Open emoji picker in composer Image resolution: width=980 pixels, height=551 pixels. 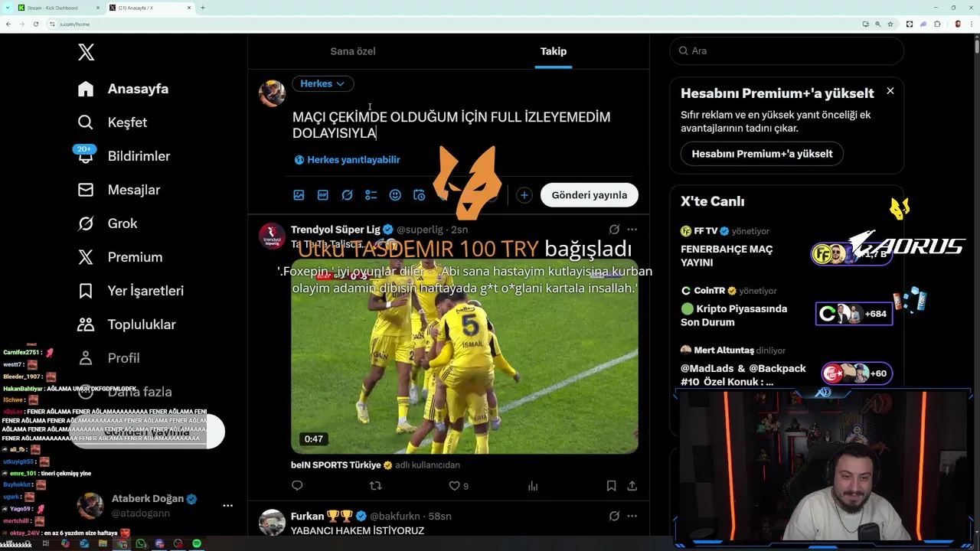(395, 195)
